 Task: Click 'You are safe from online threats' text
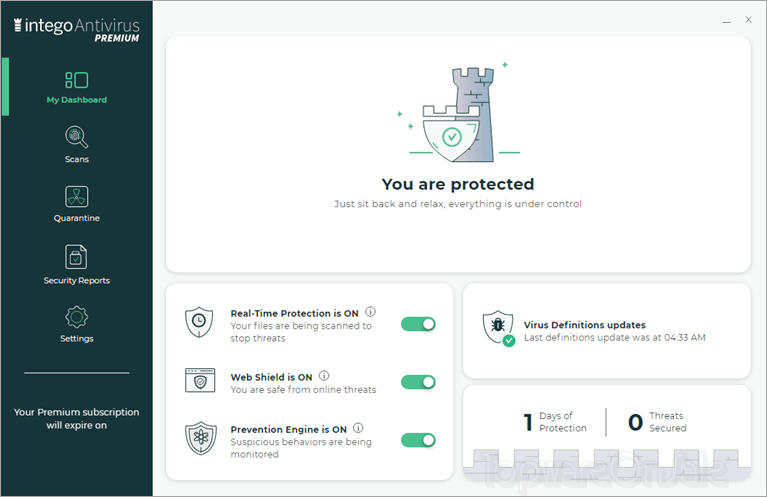[x=303, y=390]
